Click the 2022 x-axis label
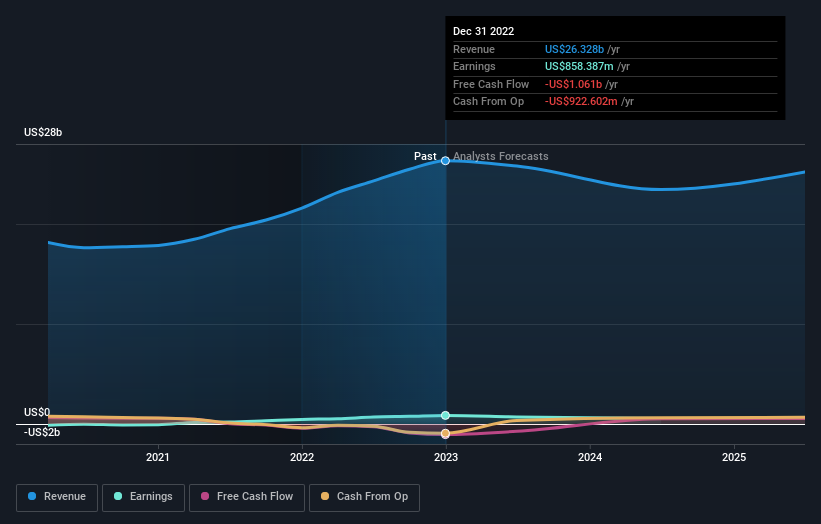 point(302,458)
